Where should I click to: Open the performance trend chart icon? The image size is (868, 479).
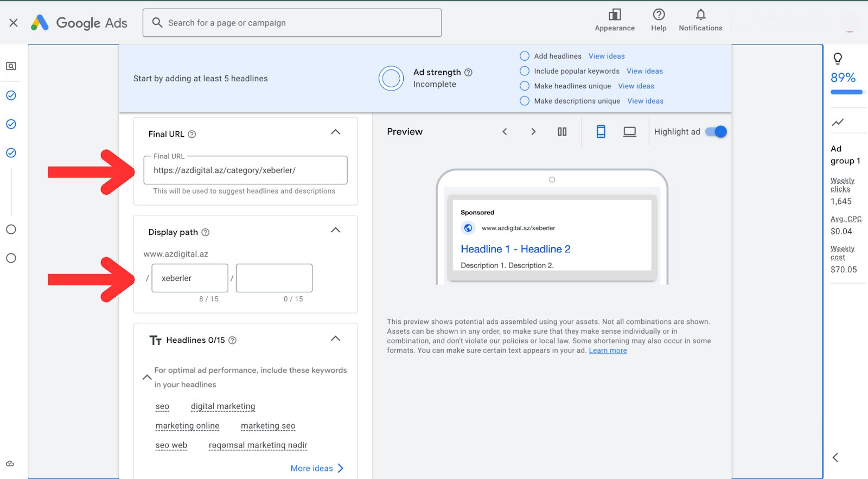(838, 122)
